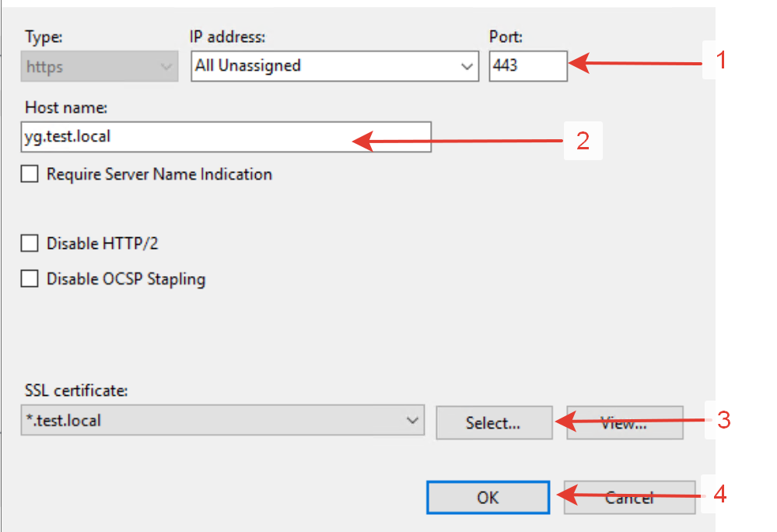
Task: Click the Require Server Name Indication label
Action: click(x=159, y=174)
